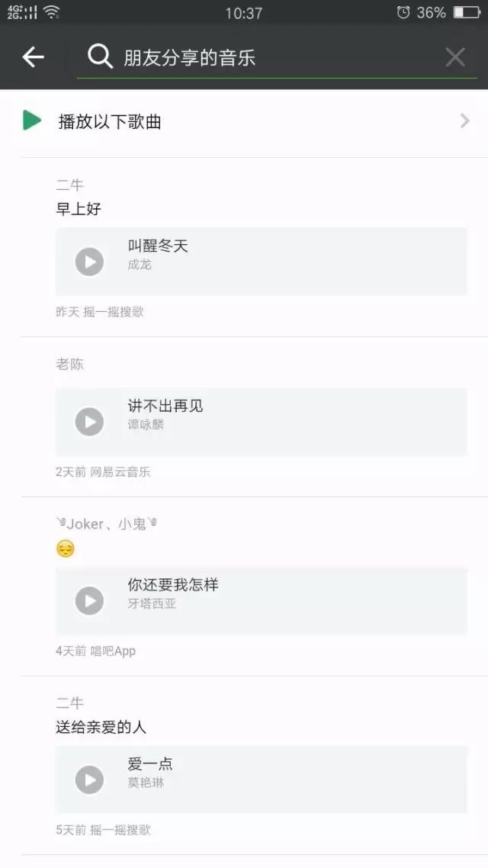
Task: Play 爱一点 by 莫艳琳
Action: click(x=88, y=780)
